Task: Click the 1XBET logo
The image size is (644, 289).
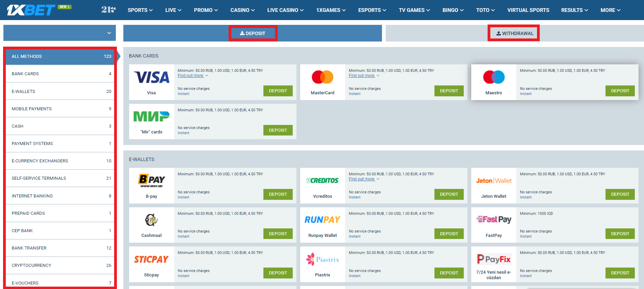Action: tap(31, 10)
